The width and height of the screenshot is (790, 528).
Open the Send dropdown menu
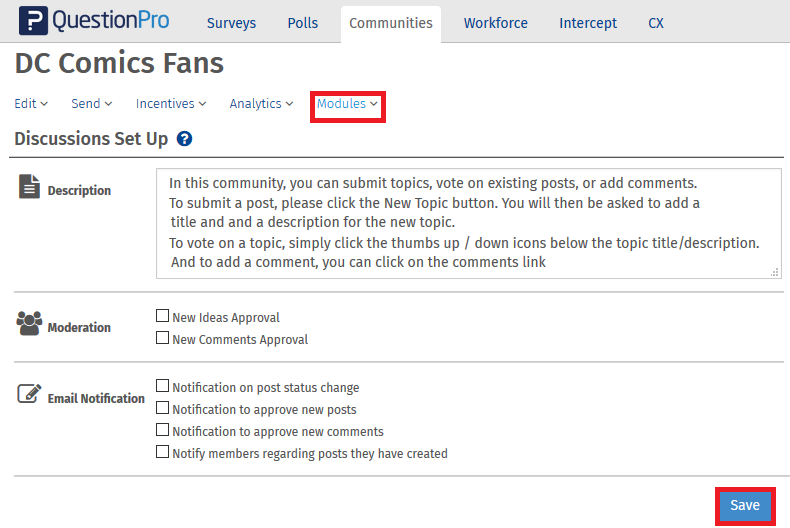[91, 104]
